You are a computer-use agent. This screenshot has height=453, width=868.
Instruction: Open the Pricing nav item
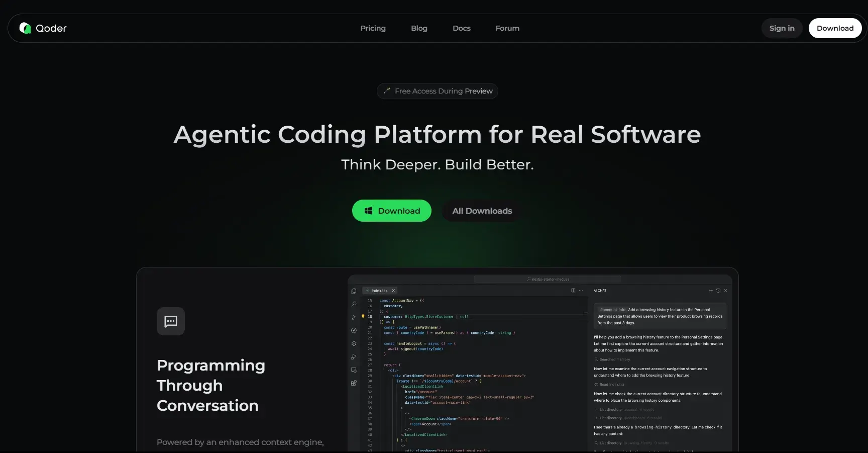tap(373, 28)
